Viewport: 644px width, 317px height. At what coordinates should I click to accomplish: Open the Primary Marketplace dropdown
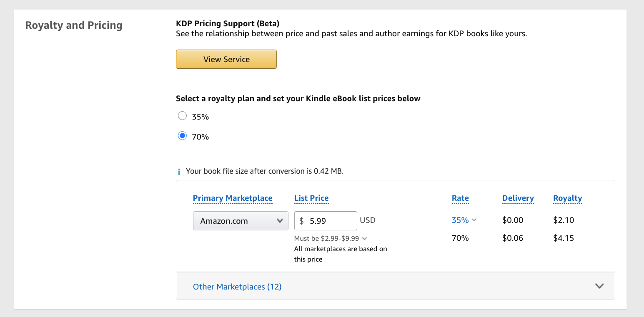point(241,220)
